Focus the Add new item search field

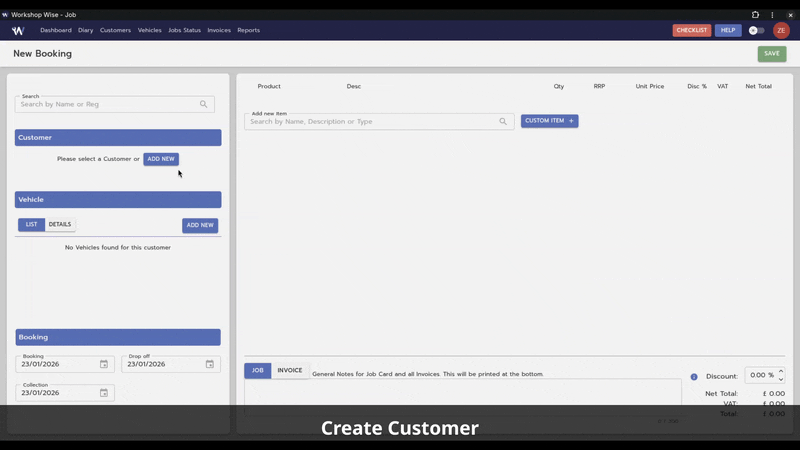coord(379,121)
